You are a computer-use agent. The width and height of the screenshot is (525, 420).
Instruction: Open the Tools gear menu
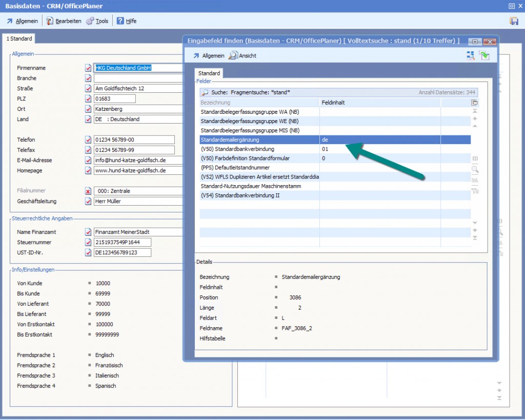tap(97, 21)
